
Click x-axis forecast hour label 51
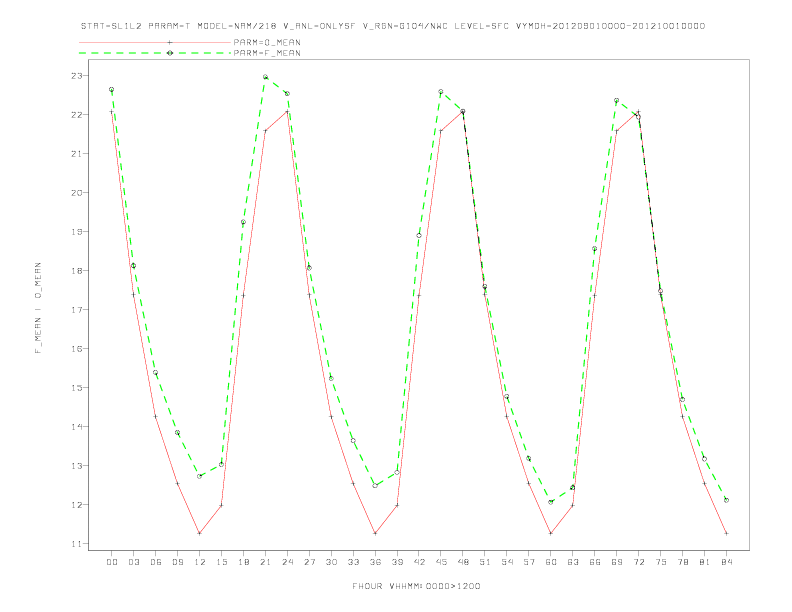(485, 562)
